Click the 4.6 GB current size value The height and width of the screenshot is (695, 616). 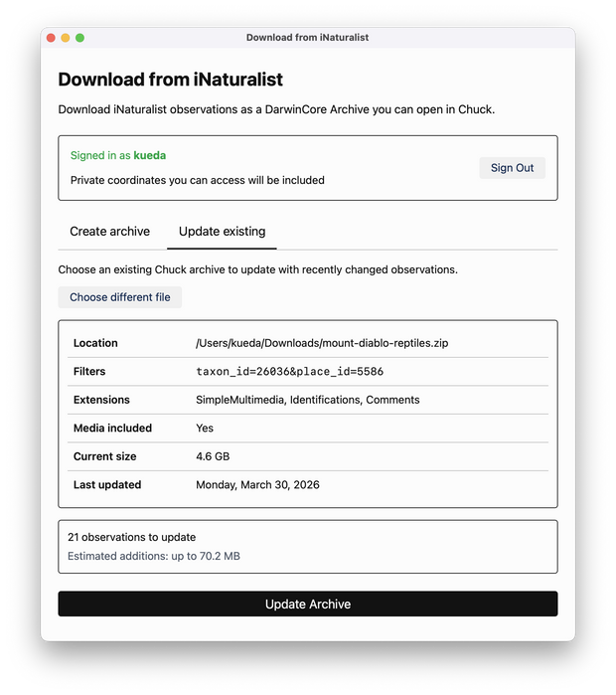click(x=213, y=456)
